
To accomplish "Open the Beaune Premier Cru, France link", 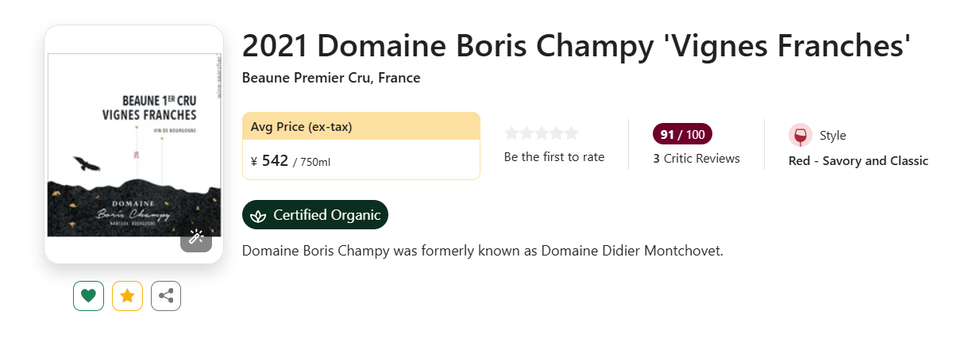I will [x=330, y=78].
